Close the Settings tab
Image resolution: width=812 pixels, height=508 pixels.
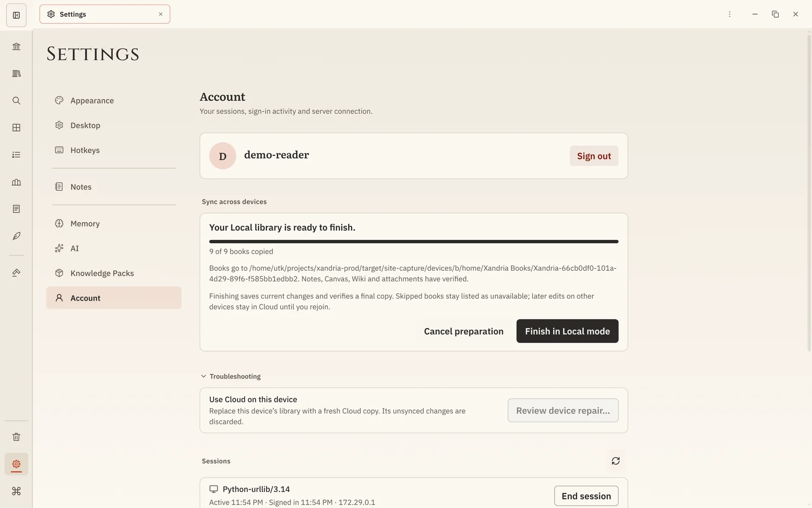click(160, 14)
